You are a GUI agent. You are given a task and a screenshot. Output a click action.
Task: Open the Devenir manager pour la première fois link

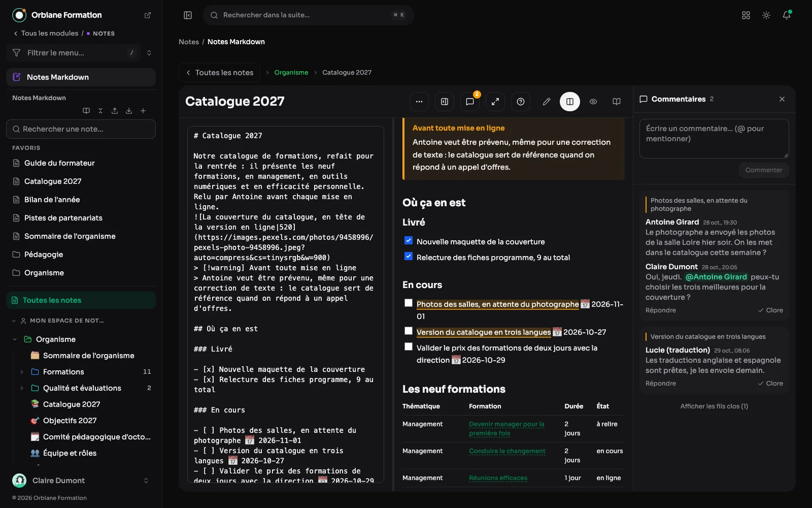(506, 428)
